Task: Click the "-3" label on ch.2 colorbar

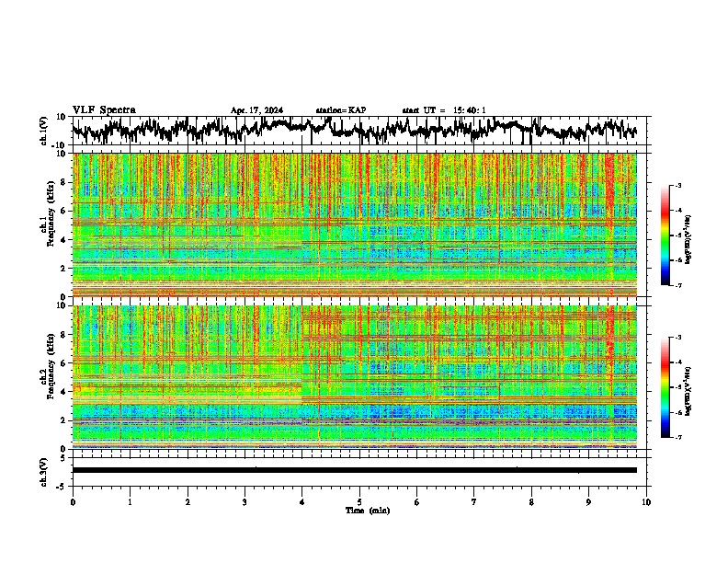Action: (678, 338)
